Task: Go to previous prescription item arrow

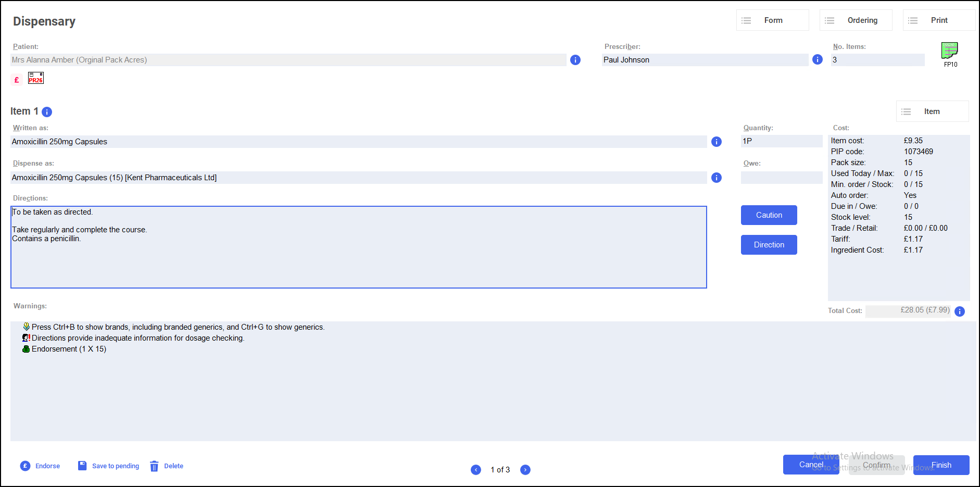Action: [x=476, y=470]
